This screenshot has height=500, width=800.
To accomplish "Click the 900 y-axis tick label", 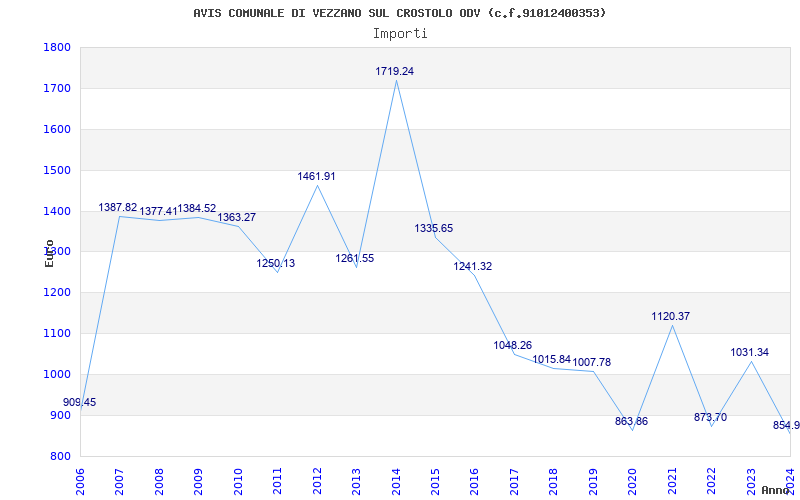I will pos(60,415).
